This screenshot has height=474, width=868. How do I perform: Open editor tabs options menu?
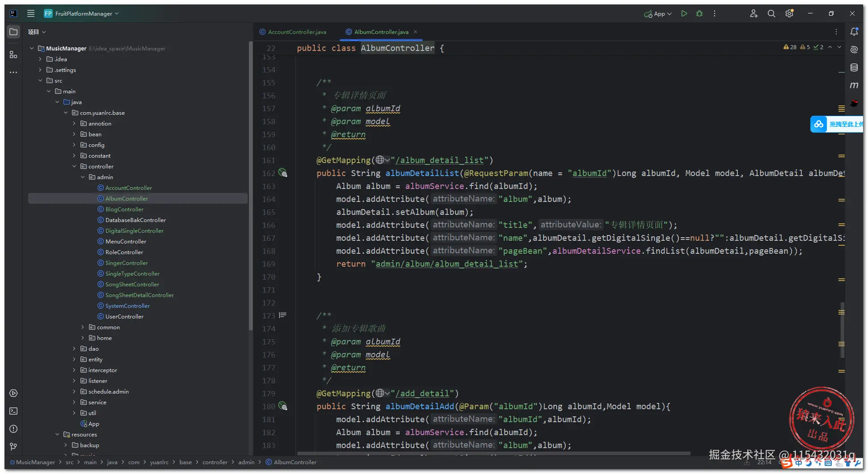pyautogui.click(x=836, y=32)
